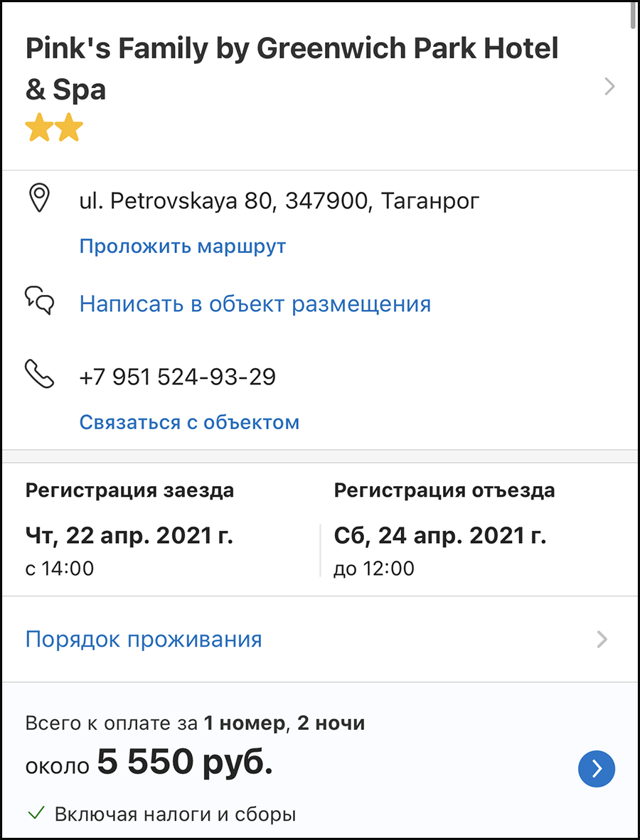This screenshot has height=840, width=640.
Task: Click the blue round arrow button
Action: [x=596, y=769]
